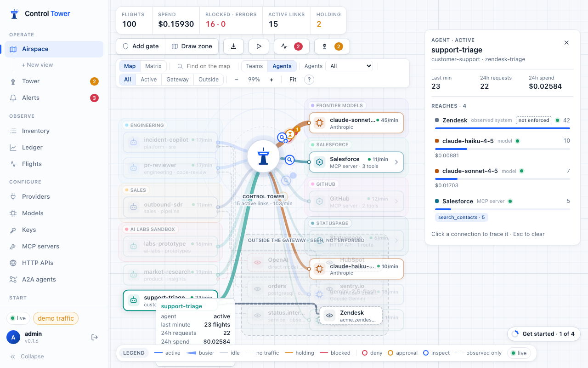Click the Blocked · Errors stat card
Viewport: 588px width, 368px height.
tap(231, 21)
